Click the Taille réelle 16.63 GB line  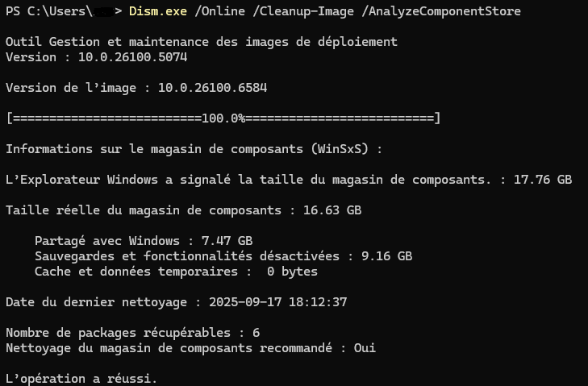[x=184, y=210]
